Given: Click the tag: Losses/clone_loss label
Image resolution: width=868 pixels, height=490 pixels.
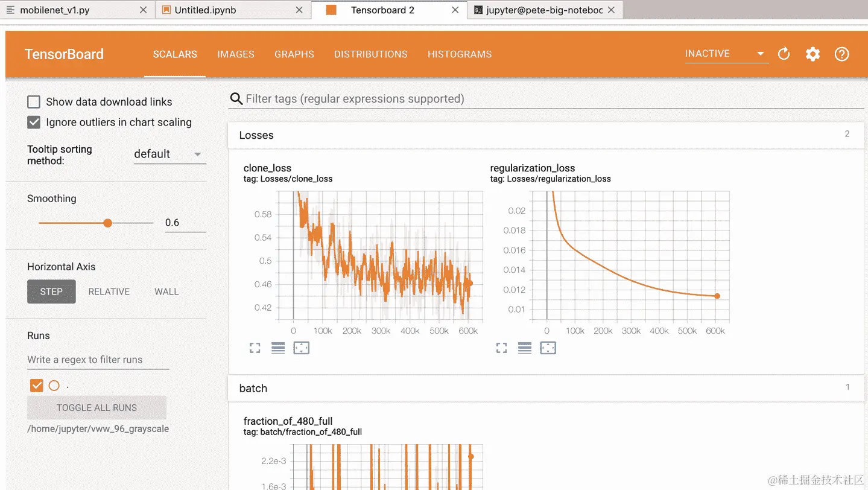Looking at the screenshot, I should click(x=288, y=179).
